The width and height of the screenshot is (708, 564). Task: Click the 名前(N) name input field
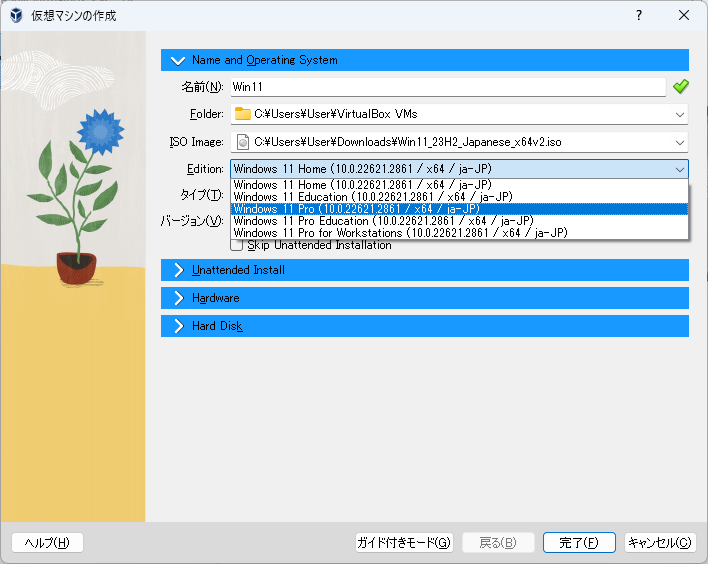tap(448, 87)
